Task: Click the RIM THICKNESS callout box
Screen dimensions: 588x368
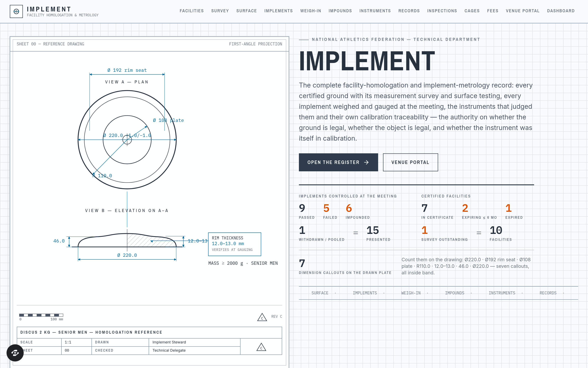Action: click(x=234, y=244)
